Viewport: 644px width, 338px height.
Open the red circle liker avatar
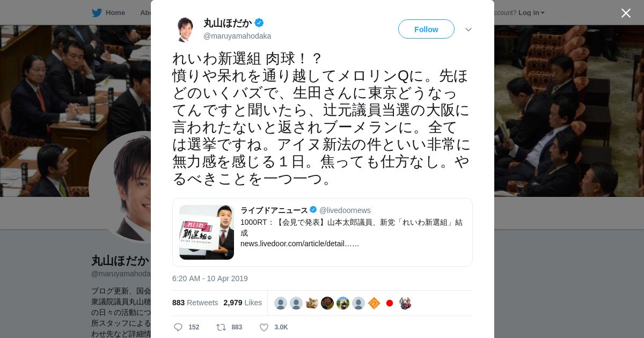(x=390, y=303)
